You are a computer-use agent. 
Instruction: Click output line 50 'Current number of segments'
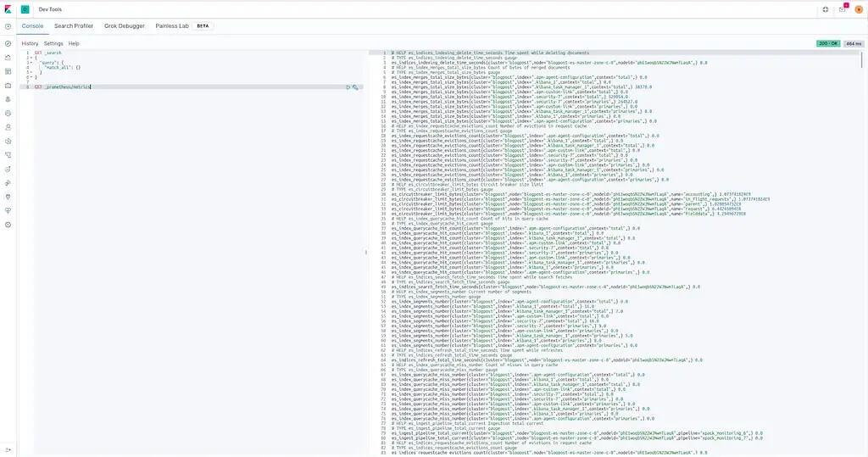tap(461, 292)
